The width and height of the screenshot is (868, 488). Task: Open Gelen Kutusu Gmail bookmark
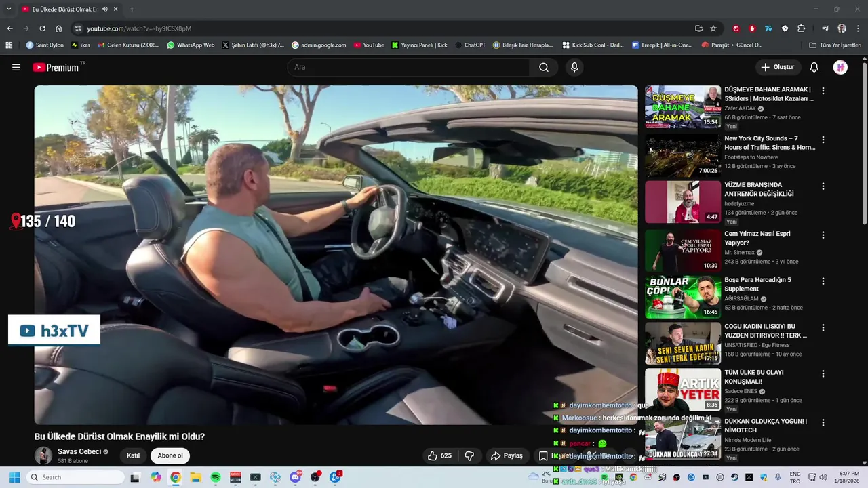click(129, 45)
